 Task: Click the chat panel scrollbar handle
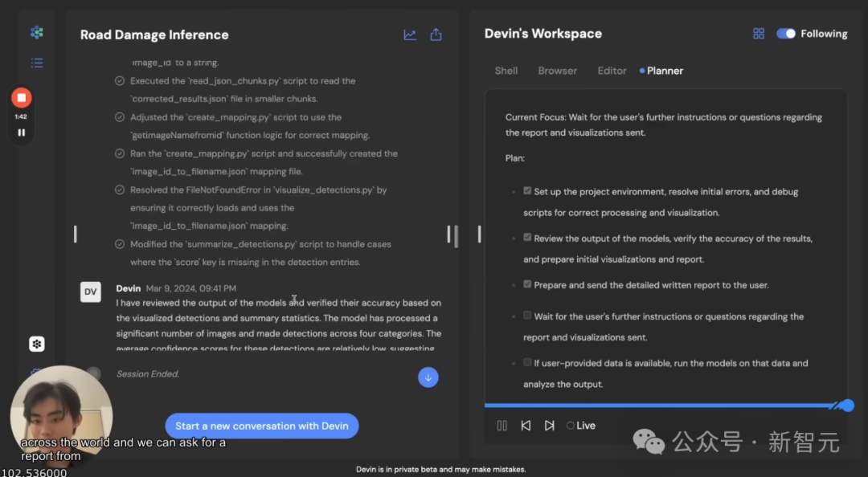457,236
